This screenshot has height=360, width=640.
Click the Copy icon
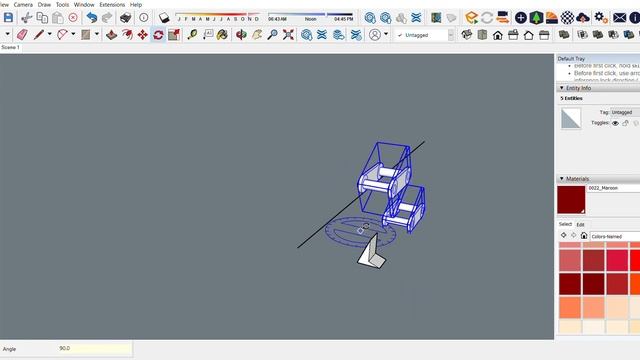(42, 18)
